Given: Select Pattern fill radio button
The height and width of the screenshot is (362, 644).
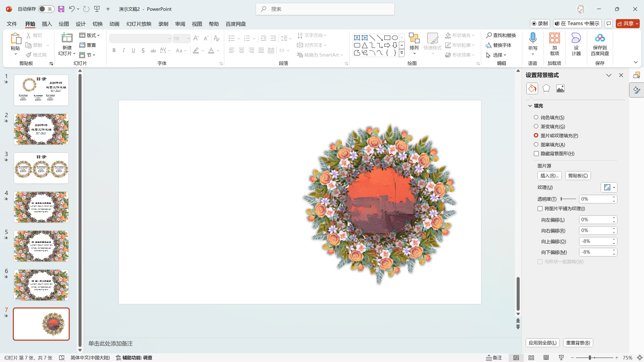Looking at the screenshot, I should point(536,144).
